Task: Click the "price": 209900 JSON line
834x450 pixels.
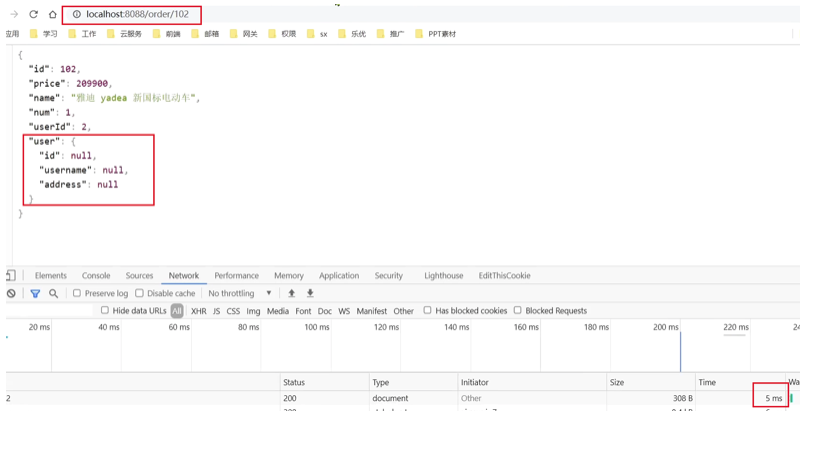Action: (x=70, y=84)
